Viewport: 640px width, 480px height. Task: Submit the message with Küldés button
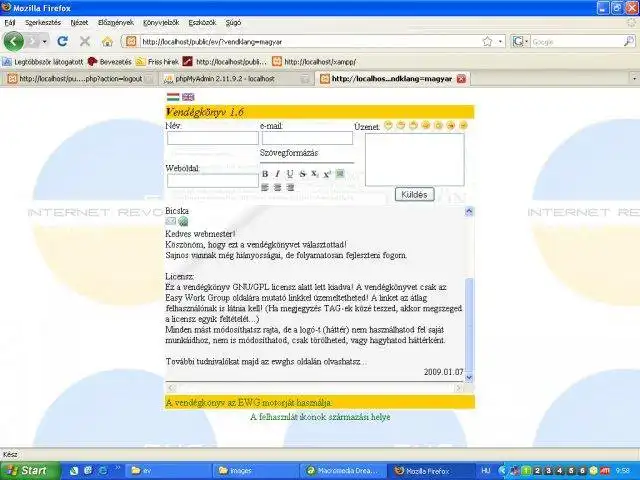click(414, 194)
